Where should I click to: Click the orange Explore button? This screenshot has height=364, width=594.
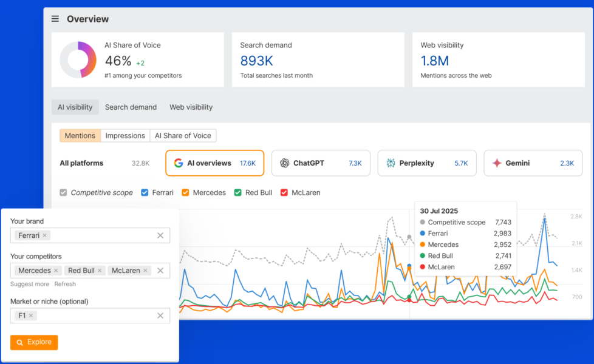point(34,342)
